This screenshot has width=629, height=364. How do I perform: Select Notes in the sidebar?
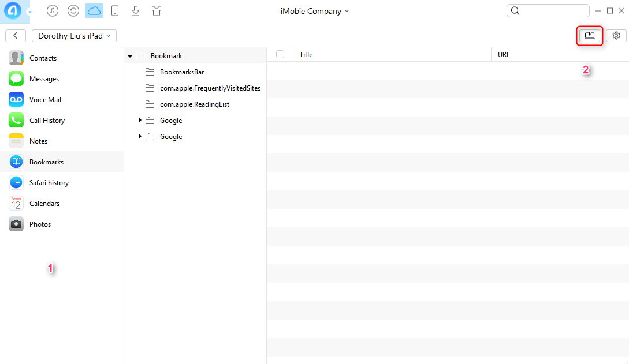coord(62,141)
